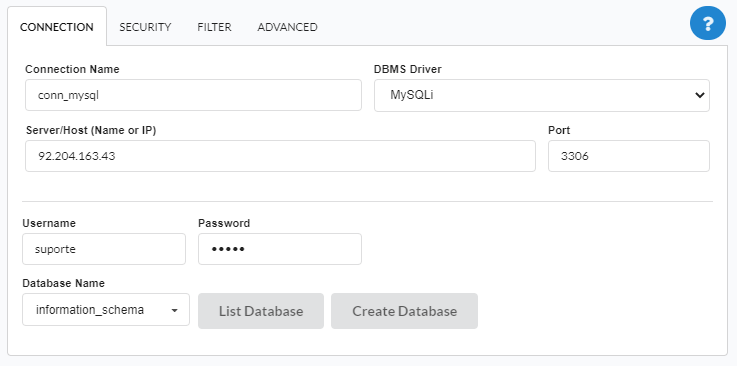Click the Username field containing suporte
Screen dimensions: 737x366
coord(104,249)
